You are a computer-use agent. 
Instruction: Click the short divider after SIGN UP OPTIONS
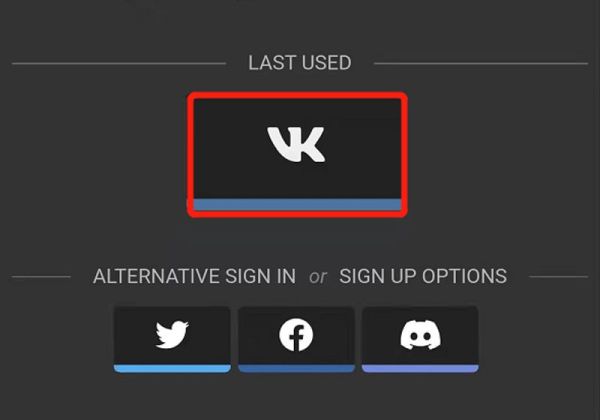[558, 277]
